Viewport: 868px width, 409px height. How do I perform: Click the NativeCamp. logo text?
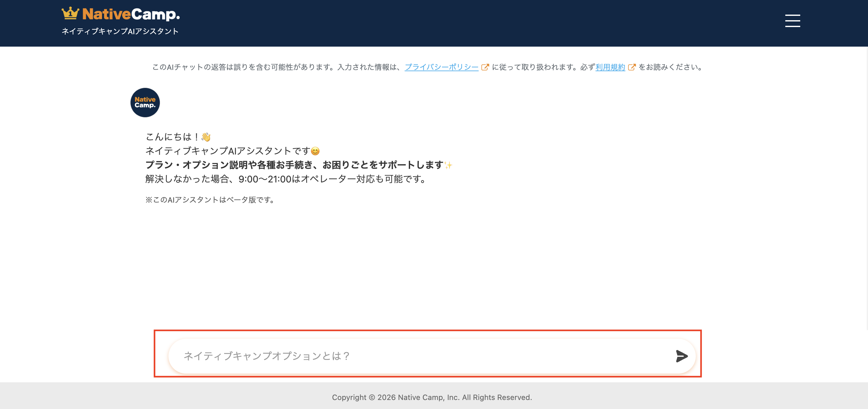click(131, 14)
